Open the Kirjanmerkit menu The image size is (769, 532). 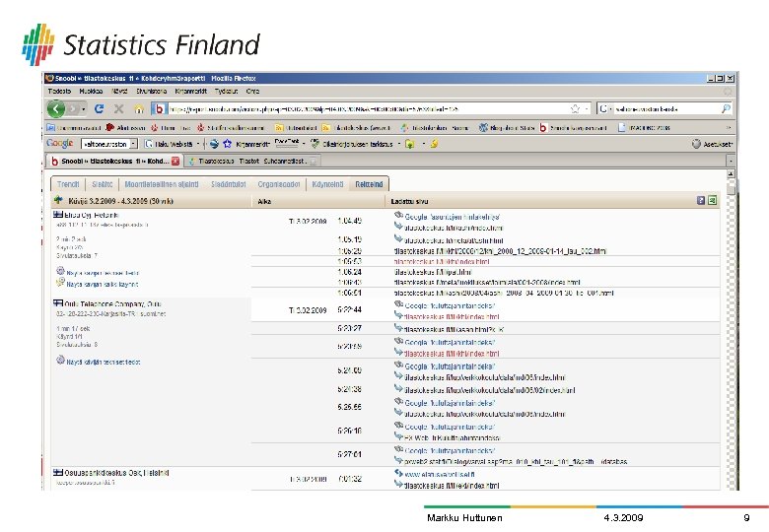[191, 91]
